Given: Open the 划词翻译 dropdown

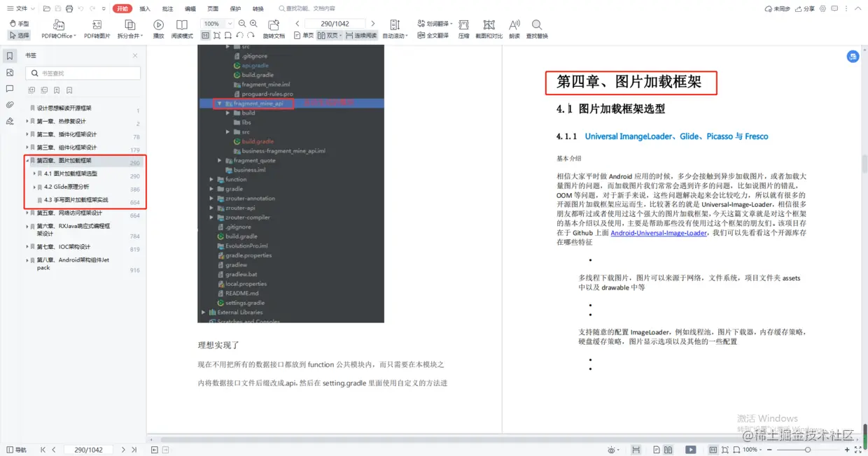Looking at the screenshot, I should coord(435,24).
